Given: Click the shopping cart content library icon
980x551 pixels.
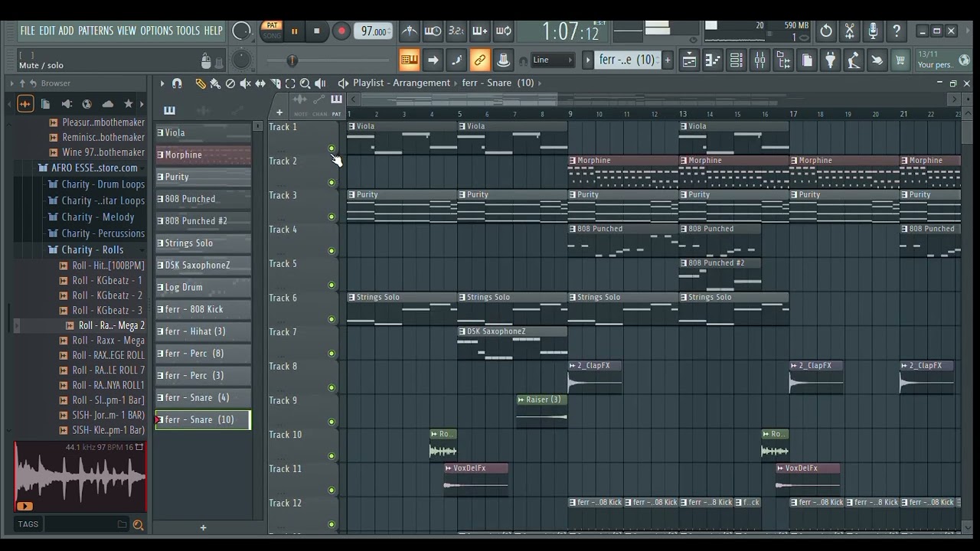Looking at the screenshot, I should 901,60.
